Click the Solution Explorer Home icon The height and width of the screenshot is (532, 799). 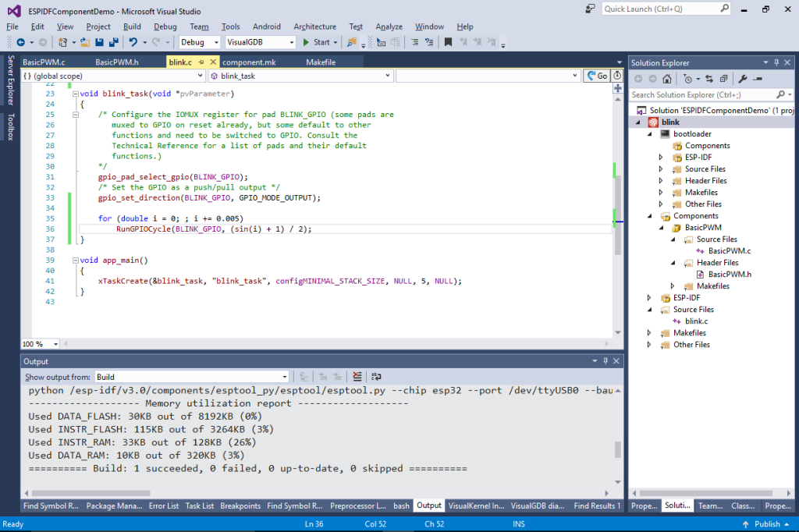point(667,79)
